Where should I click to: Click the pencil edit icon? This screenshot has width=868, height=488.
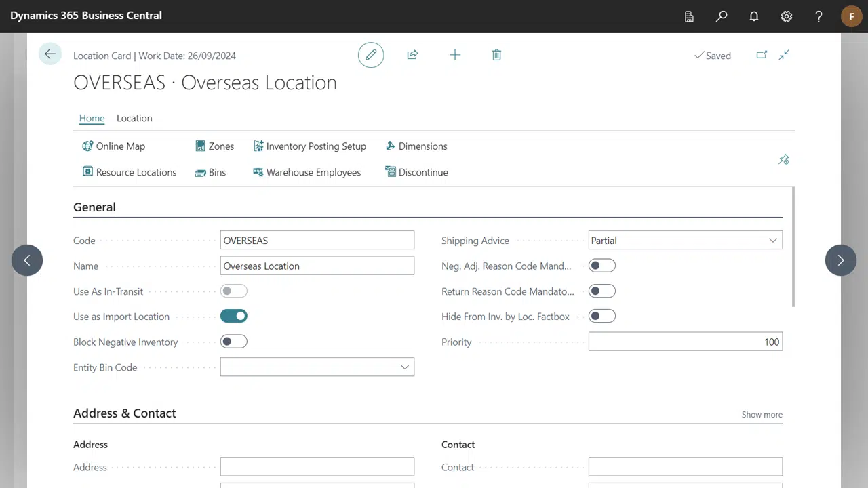[x=371, y=55]
